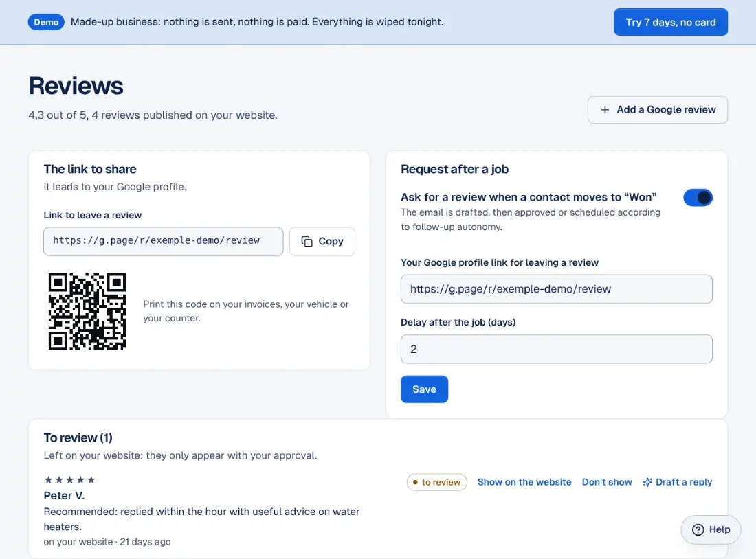Click Add a Google review button

click(657, 110)
